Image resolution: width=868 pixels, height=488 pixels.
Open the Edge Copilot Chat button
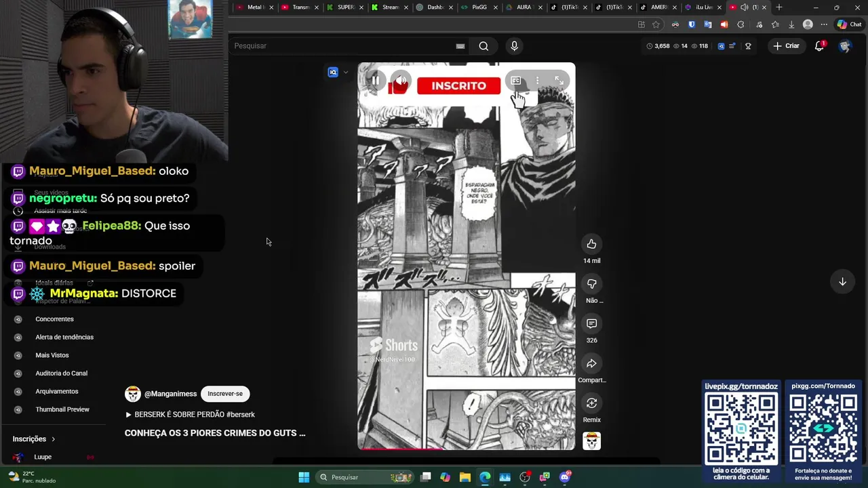(849, 24)
